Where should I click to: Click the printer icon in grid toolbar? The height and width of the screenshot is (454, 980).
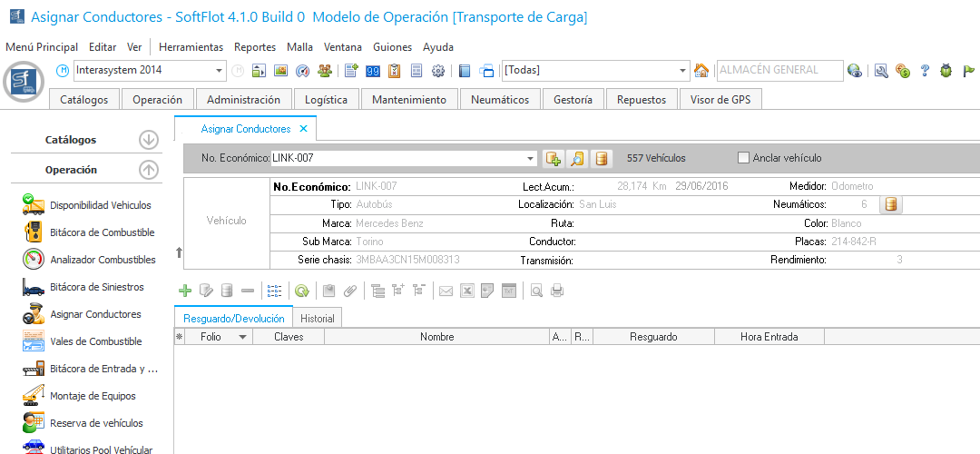[557, 291]
